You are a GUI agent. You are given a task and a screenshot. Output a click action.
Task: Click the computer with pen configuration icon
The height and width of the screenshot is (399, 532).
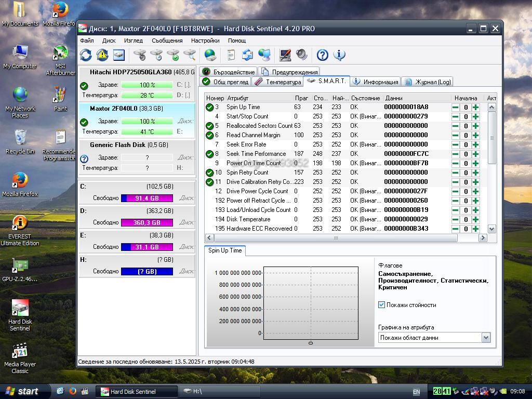coord(285,55)
